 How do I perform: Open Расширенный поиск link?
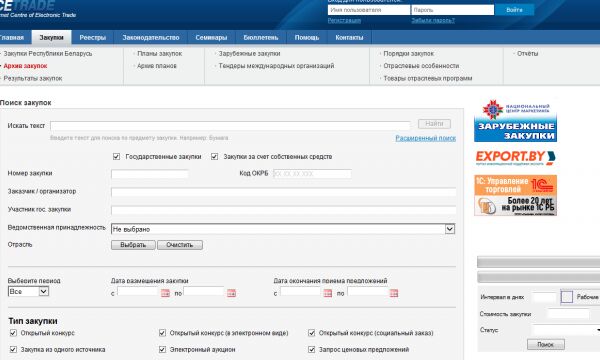tap(426, 138)
